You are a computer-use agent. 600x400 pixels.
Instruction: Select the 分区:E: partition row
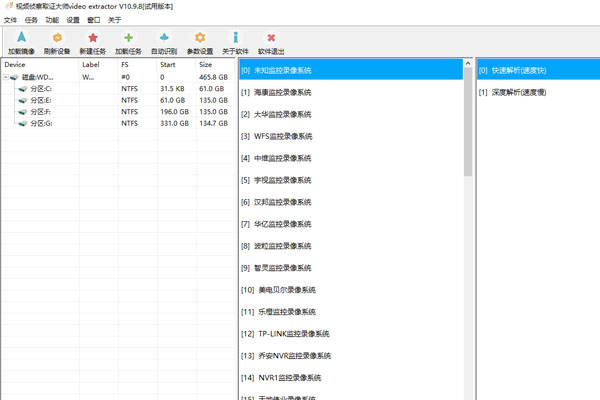pyautogui.click(x=118, y=100)
